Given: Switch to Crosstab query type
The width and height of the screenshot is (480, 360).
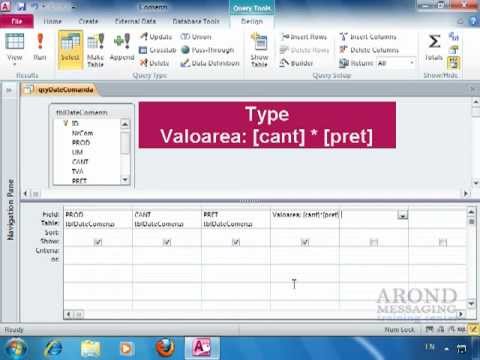Looking at the screenshot, I should [x=157, y=50].
